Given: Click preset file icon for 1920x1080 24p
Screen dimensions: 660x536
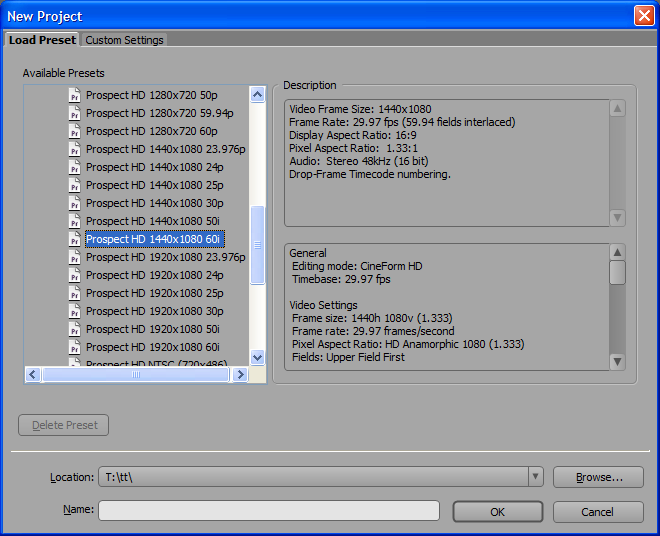Looking at the screenshot, I should click(x=75, y=275).
